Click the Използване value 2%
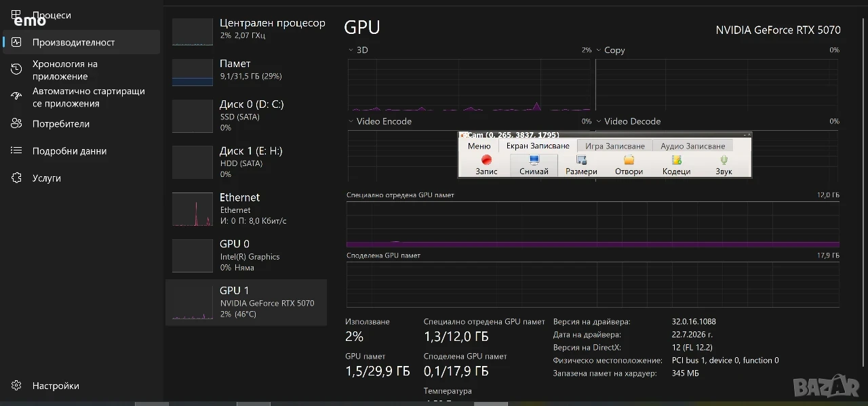 pos(354,336)
